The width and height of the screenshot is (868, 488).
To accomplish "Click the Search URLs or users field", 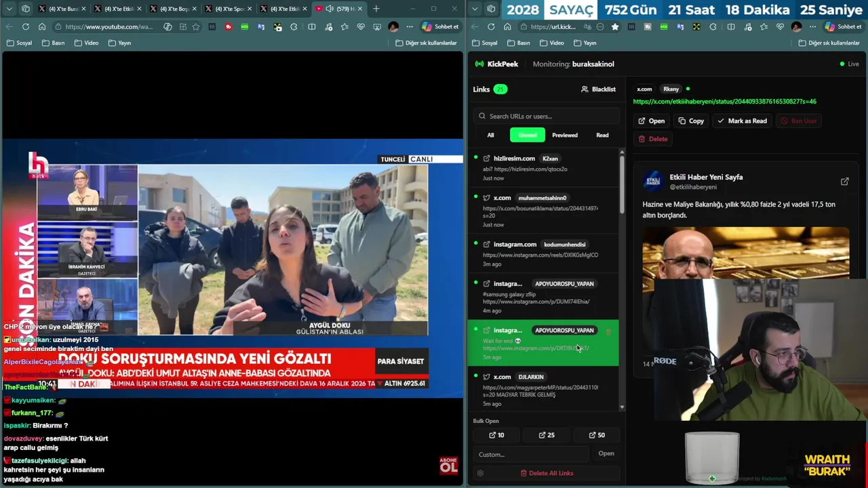I will (x=547, y=116).
